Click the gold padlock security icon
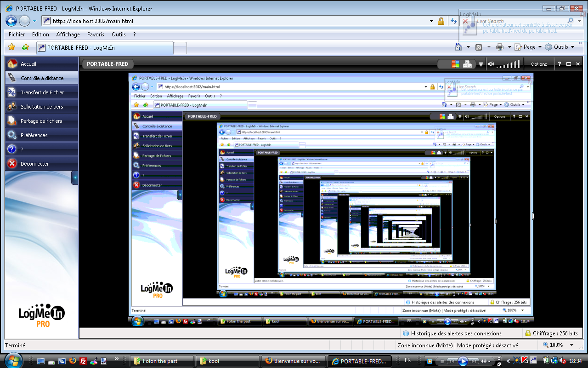Viewport: 588px width, 368px height. pyautogui.click(x=441, y=21)
